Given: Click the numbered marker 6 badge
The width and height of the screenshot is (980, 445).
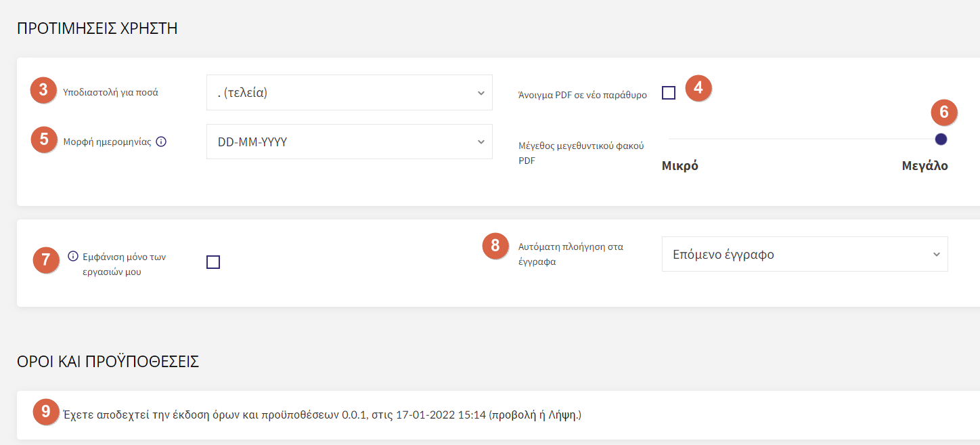Looking at the screenshot, I should pyautogui.click(x=944, y=112).
